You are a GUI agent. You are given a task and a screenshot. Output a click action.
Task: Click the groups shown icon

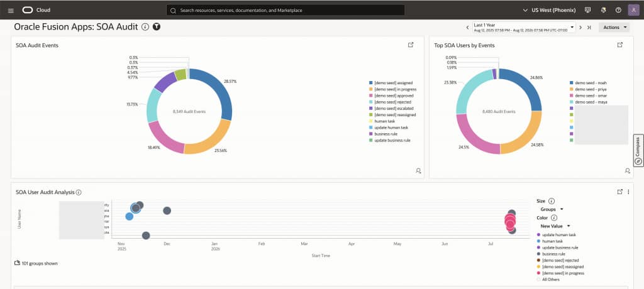coord(17,263)
